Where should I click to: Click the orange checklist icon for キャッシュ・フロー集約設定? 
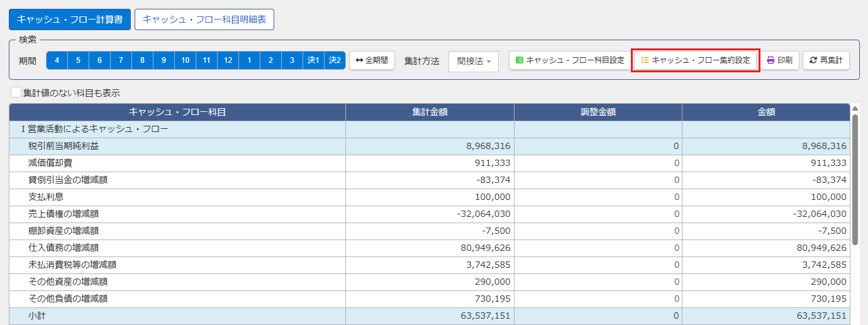[x=644, y=60]
